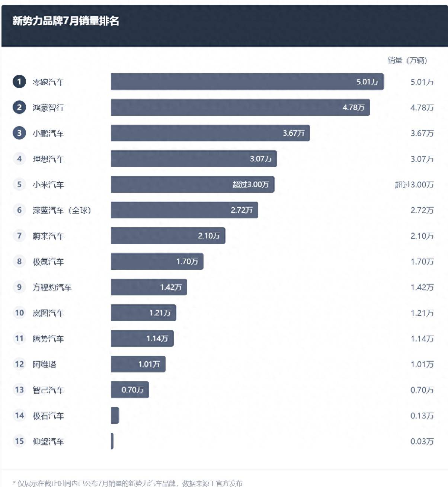Viewport: 448px width, 487px height.
Task: Select the 方程豹汽车 brand label
Action: tap(52, 287)
